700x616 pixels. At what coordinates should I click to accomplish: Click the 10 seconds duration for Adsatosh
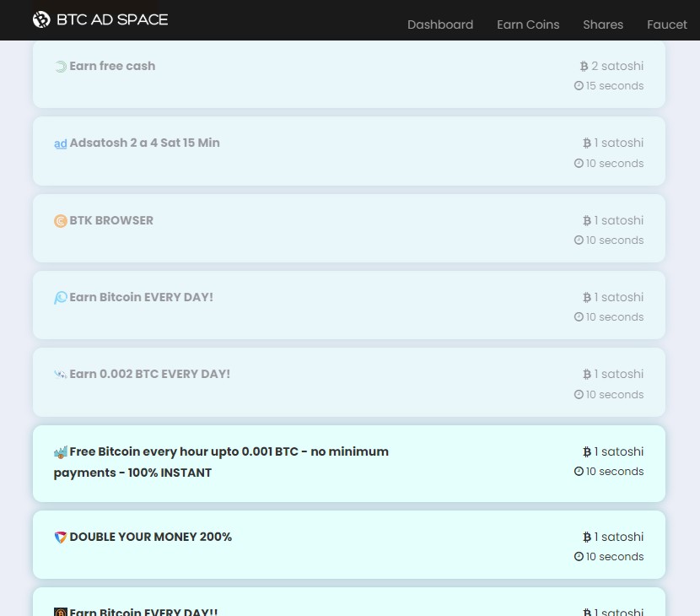[615, 164]
